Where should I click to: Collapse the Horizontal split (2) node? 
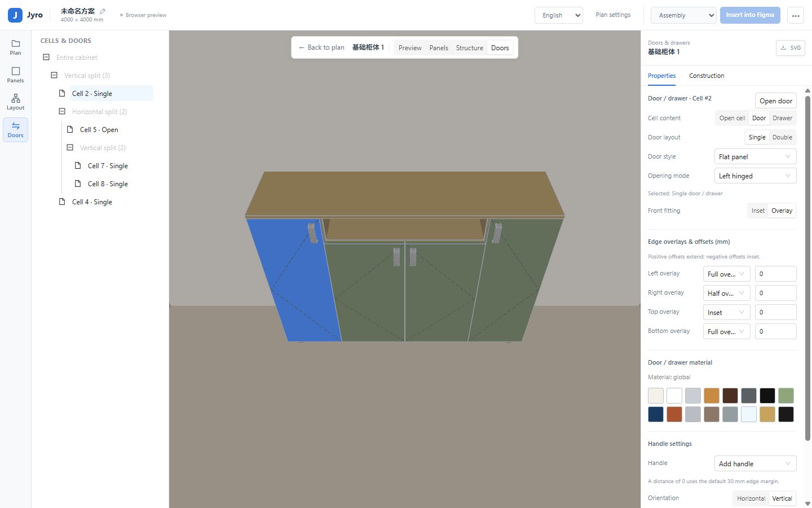[x=62, y=112]
